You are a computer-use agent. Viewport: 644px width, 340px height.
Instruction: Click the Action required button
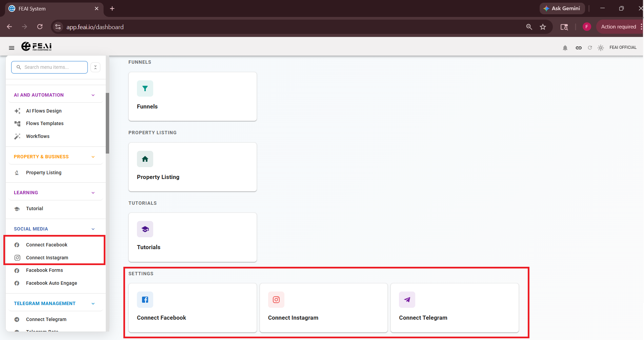click(618, 27)
